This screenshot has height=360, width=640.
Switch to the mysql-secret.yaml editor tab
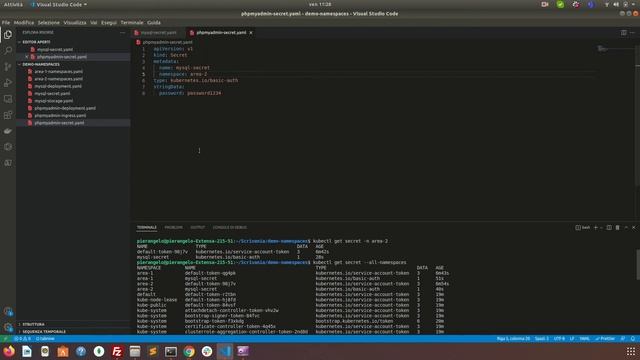click(158, 33)
